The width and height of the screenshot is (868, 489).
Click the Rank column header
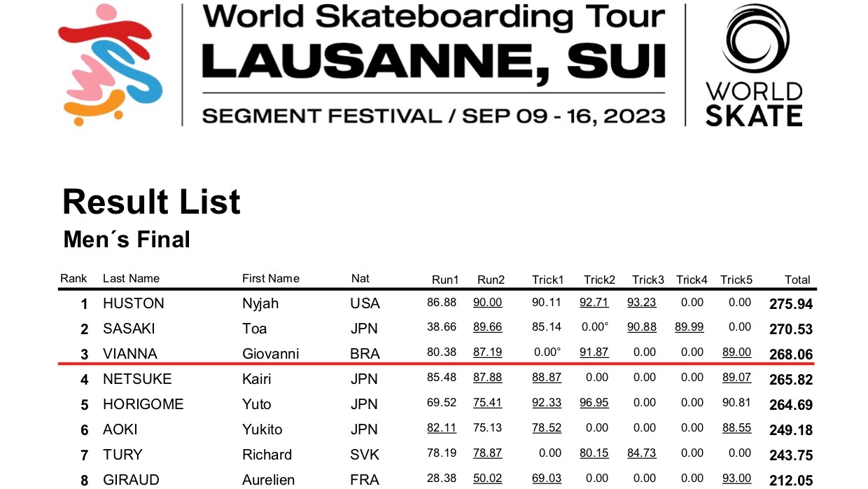[x=73, y=278]
